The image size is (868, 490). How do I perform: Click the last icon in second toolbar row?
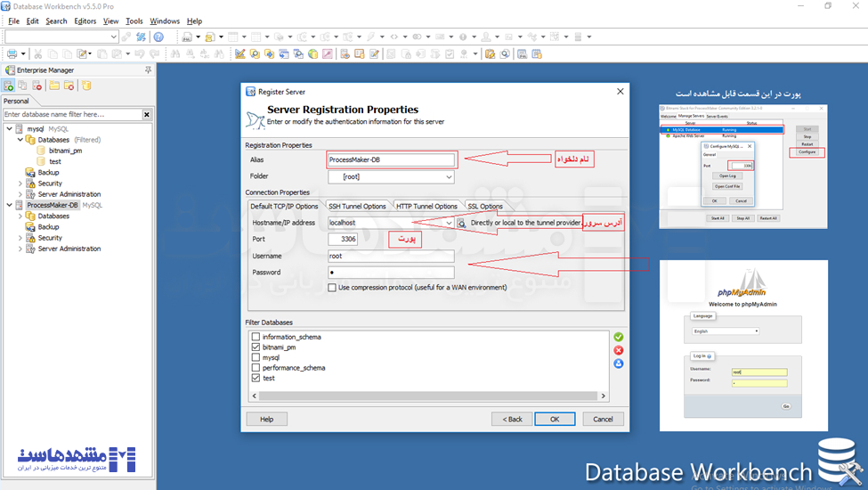537,53
